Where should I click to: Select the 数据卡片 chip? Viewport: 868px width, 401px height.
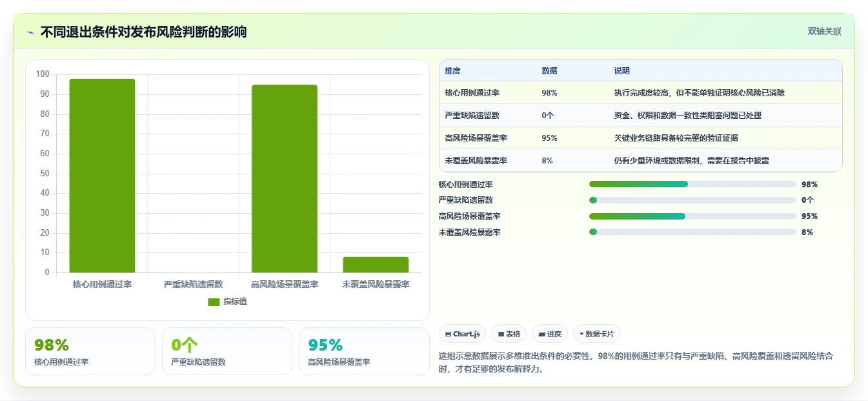pos(596,334)
